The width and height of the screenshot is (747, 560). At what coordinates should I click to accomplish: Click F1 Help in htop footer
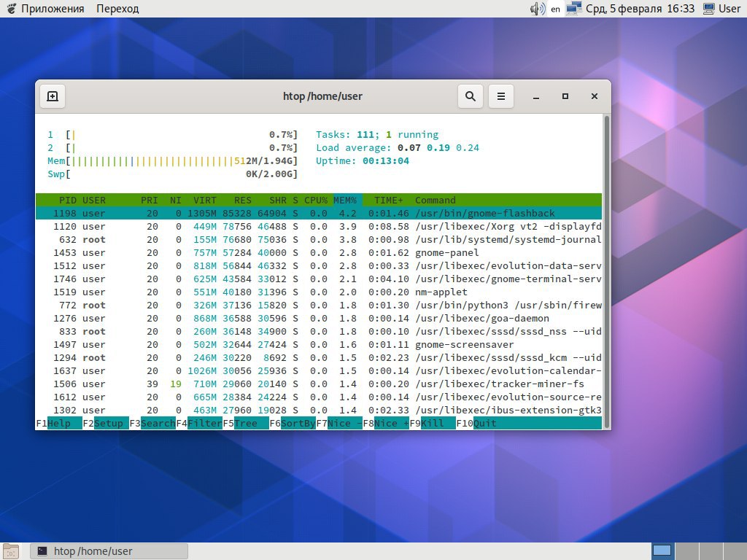point(58,424)
